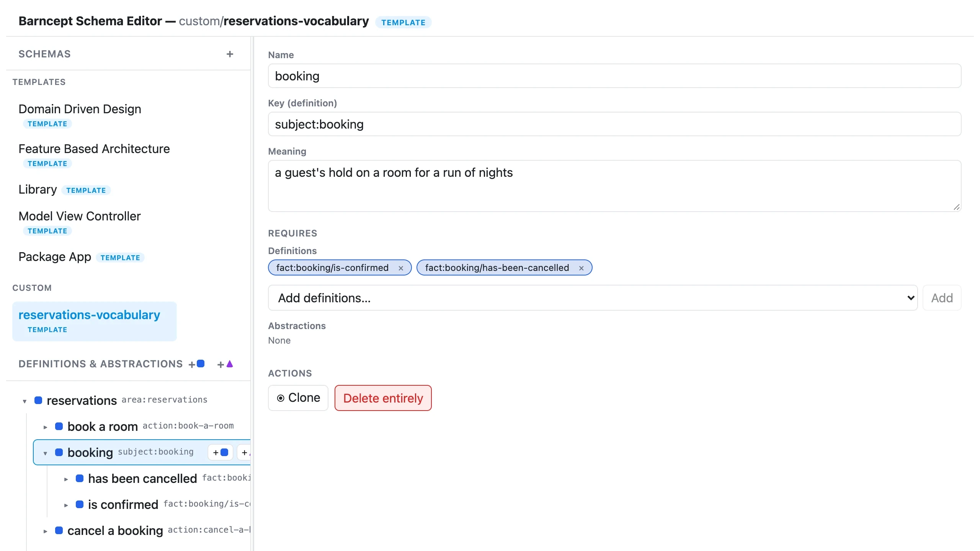This screenshot has height=551, width=980.
Task: Click the Add button next to dropdown
Action: coord(942,298)
